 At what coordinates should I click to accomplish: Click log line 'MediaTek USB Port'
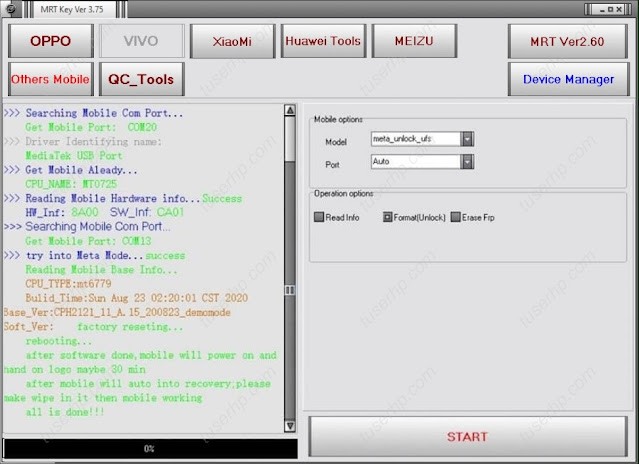pyautogui.click(x=74, y=156)
